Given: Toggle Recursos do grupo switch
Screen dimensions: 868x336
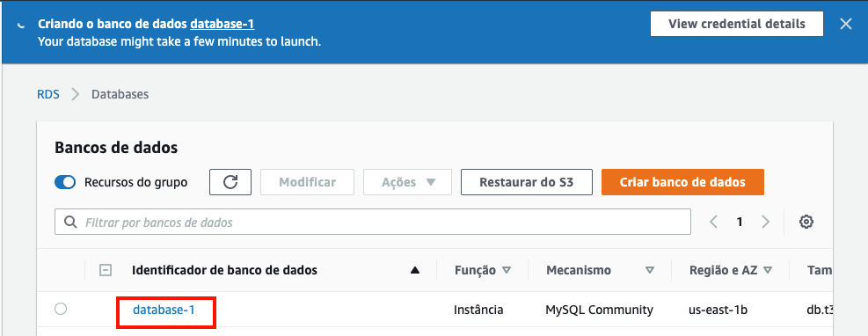Looking at the screenshot, I should point(65,182).
